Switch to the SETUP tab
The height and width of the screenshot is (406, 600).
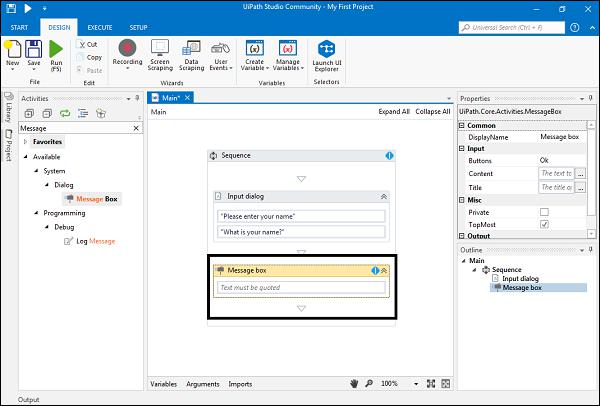tap(138, 28)
